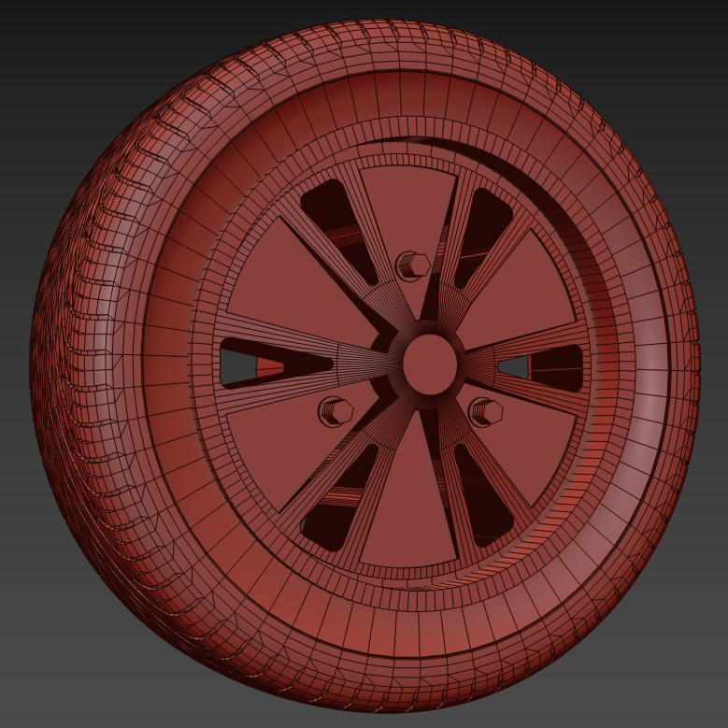Pick the top lug bolt above the hub
This screenshot has width=728, height=728.
413,266
